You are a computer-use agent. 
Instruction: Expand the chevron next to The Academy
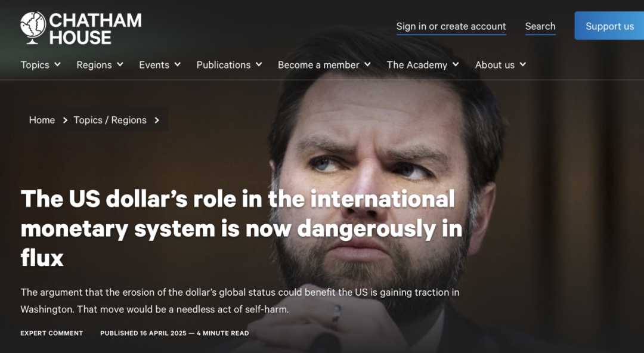pos(456,64)
